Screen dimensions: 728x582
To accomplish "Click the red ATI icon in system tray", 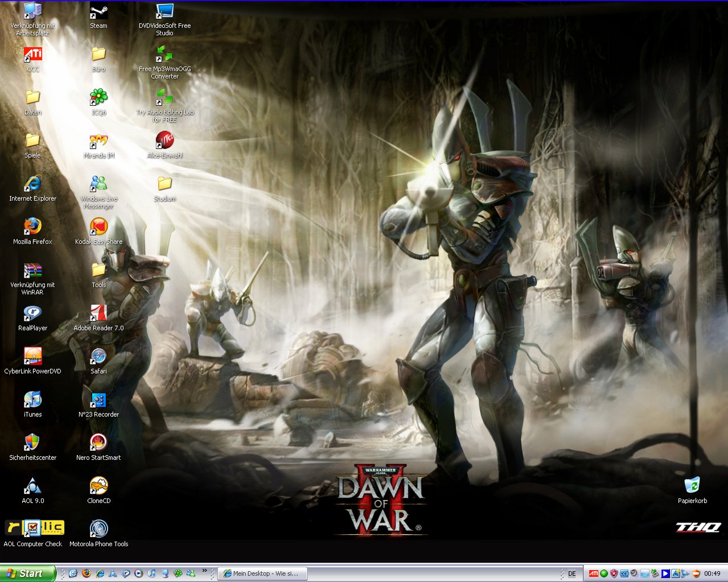I will [593, 573].
